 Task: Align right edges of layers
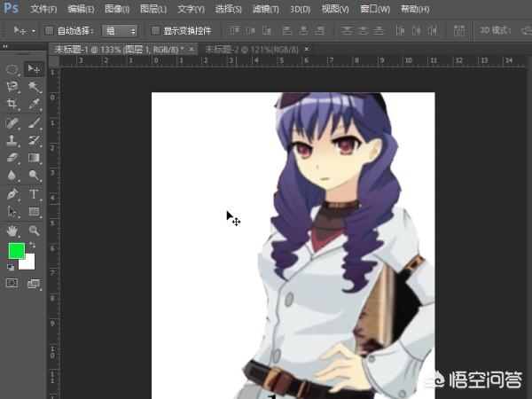[x=319, y=31]
